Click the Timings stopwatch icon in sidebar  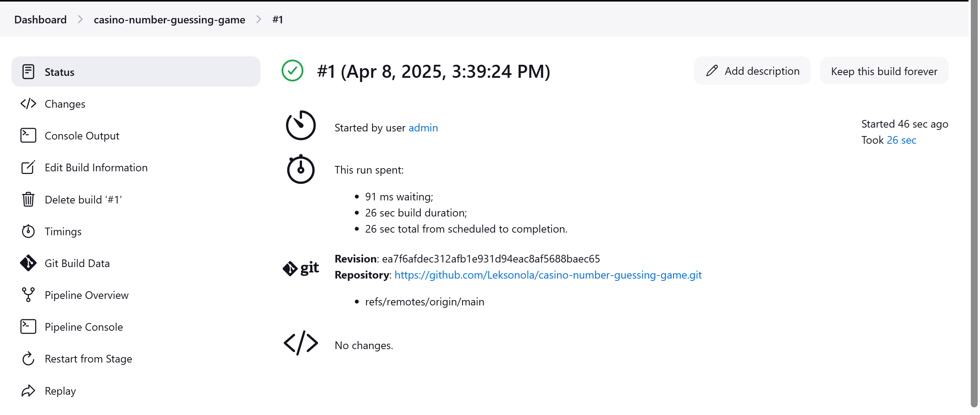tap(28, 231)
